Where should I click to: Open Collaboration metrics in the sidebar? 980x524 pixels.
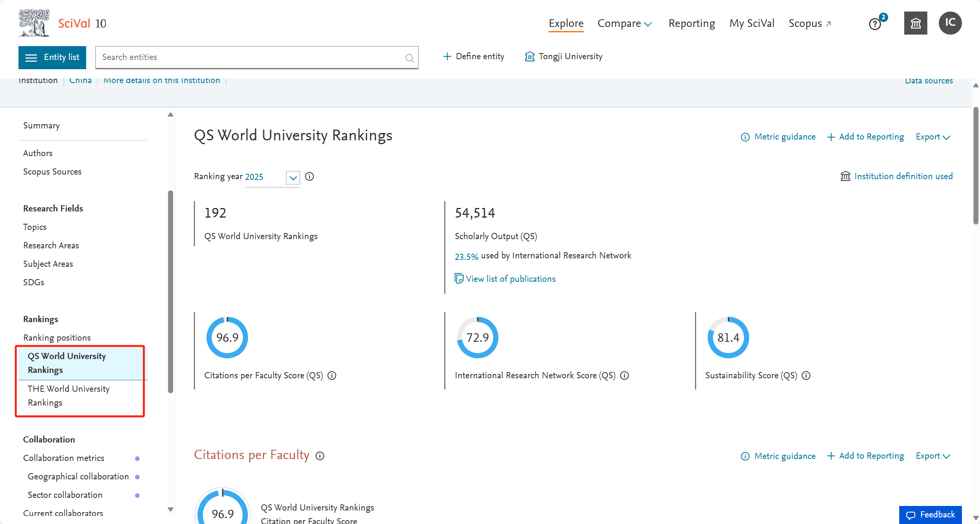(64, 458)
